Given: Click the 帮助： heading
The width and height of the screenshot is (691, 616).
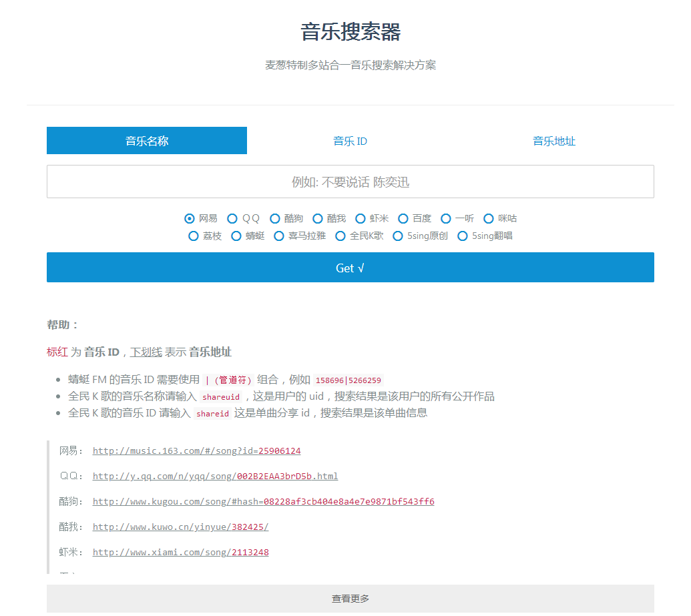Looking at the screenshot, I should (62, 325).
